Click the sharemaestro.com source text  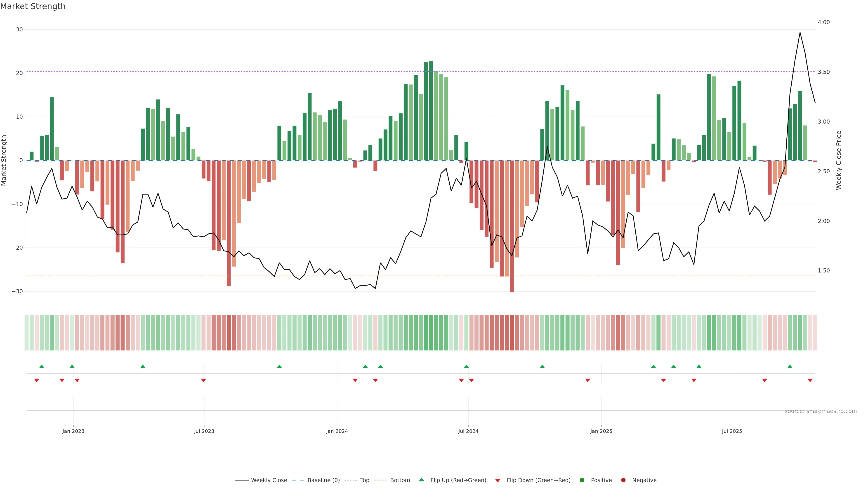point(821,411)
